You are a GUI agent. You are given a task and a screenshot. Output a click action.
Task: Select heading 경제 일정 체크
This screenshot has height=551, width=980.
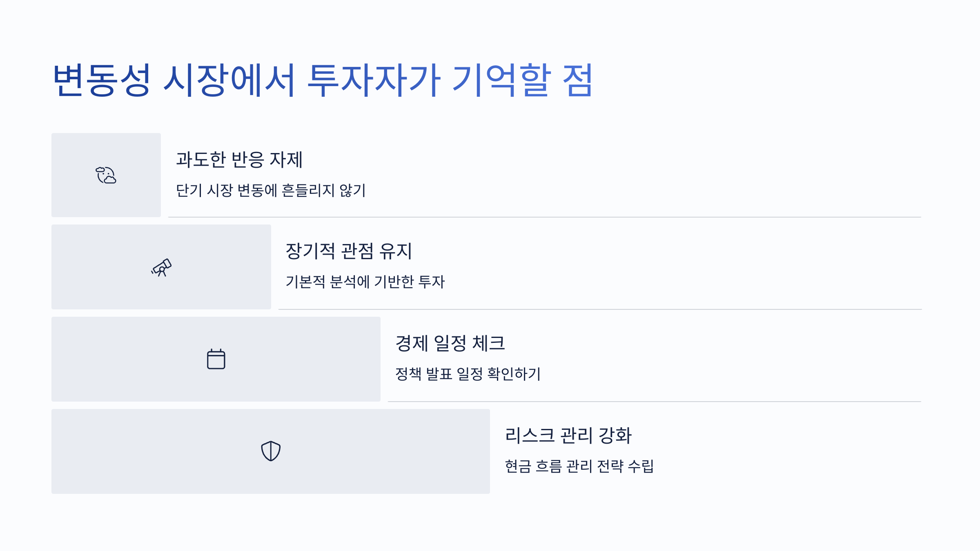(450, 343)
